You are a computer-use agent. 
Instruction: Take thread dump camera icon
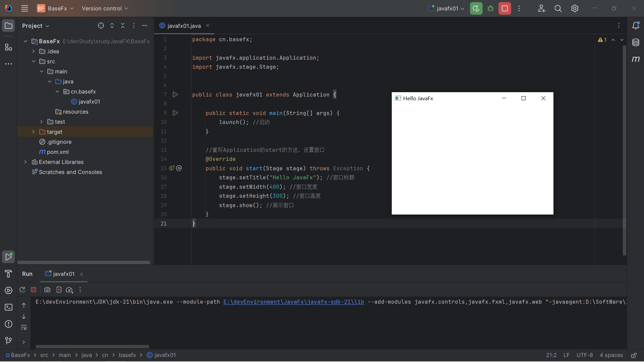click(47, 290)
